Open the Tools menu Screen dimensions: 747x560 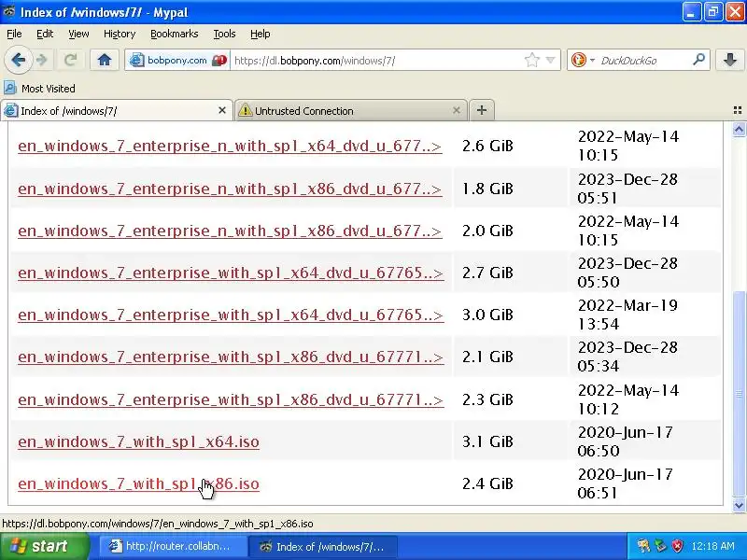pos(224,34)
